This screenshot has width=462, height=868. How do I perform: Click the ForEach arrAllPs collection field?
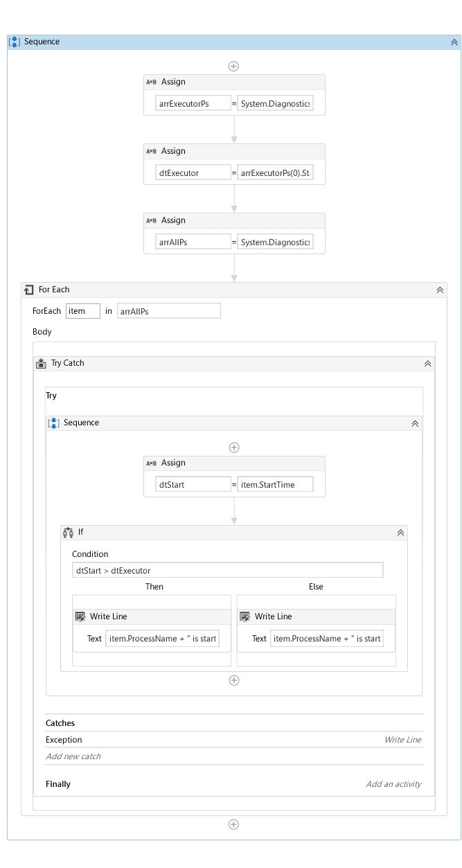[x=169, y=311]
